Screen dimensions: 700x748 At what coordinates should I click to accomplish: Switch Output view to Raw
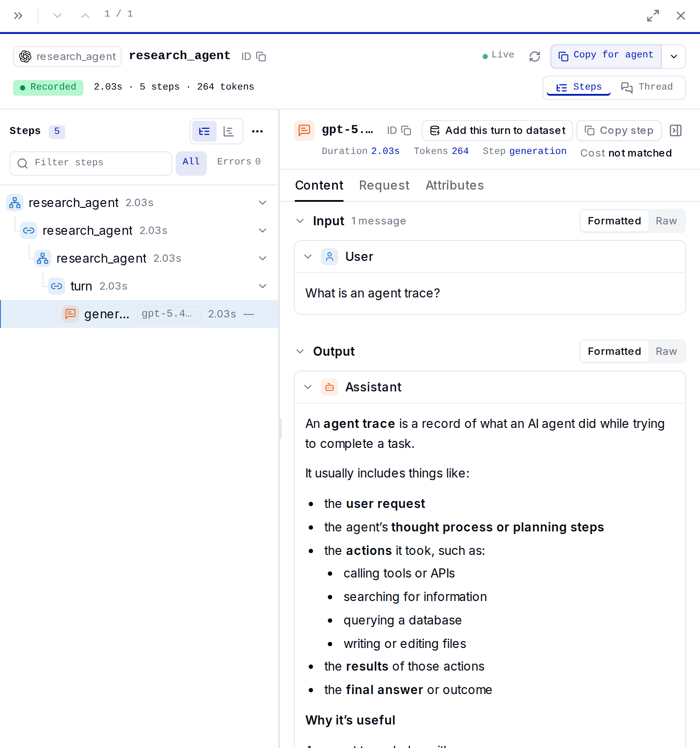click(x=666, y=351)
